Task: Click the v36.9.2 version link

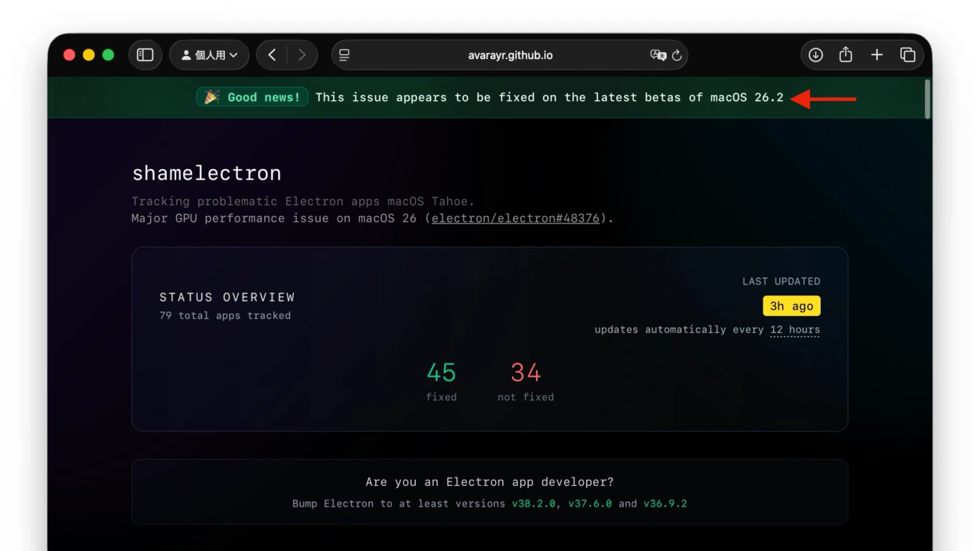Action: tap(665, 504)
